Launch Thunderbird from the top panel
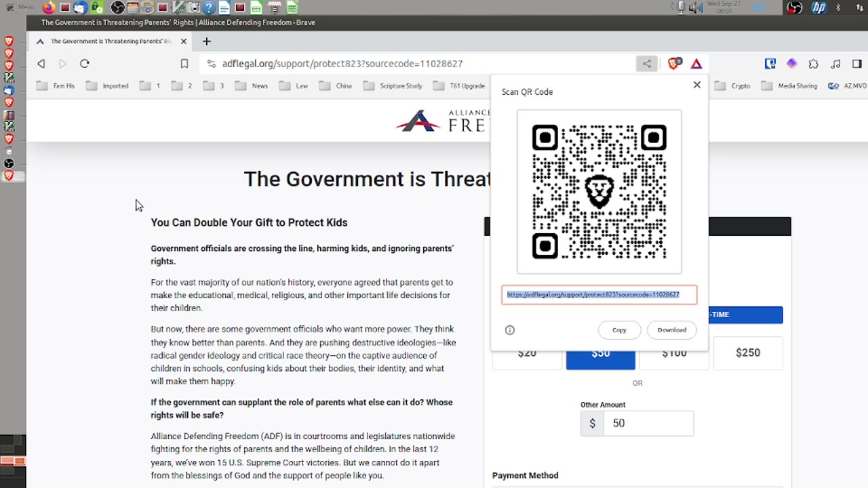This screenshot has height=488, width=868. [x=80, y=8]
